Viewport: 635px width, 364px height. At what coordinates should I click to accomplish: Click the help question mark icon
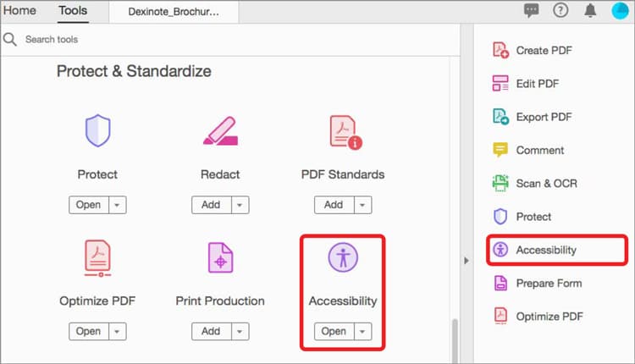[x=560, y=11]
